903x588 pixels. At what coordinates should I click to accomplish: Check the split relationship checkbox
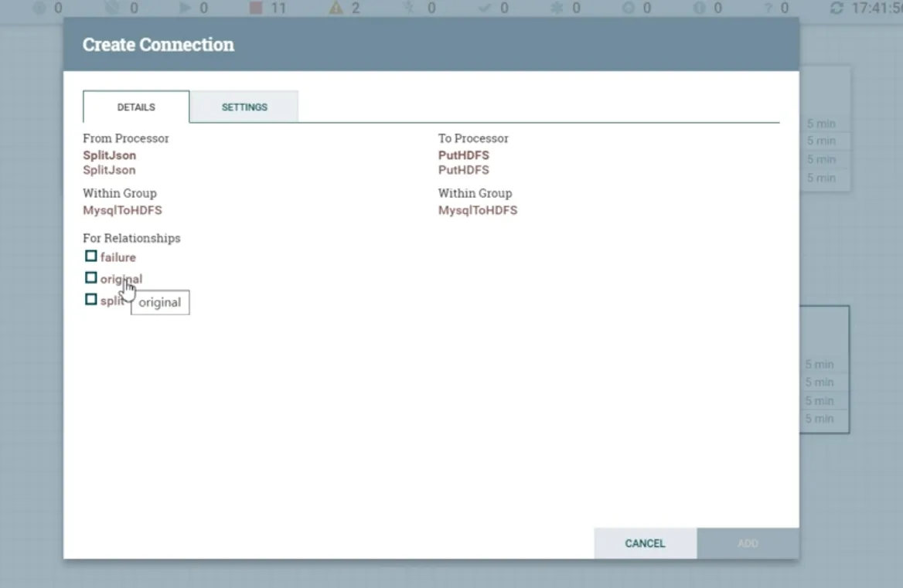(x=91, y=300)
